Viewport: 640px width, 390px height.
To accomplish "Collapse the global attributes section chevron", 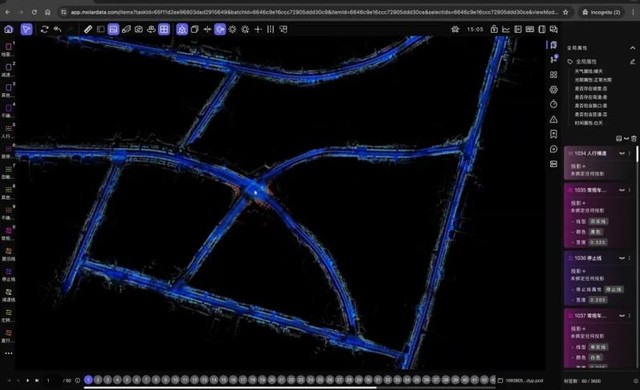I will pyautogui.click(x=632, y=48).
